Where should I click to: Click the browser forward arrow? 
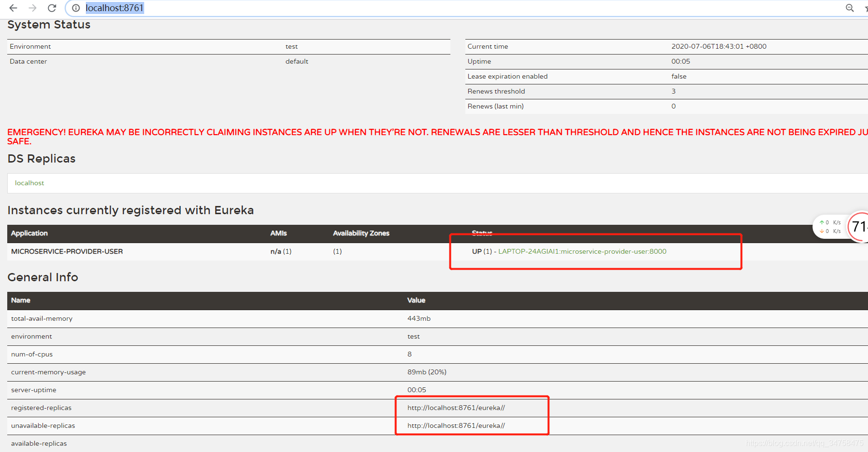click(x=33, y=8)
